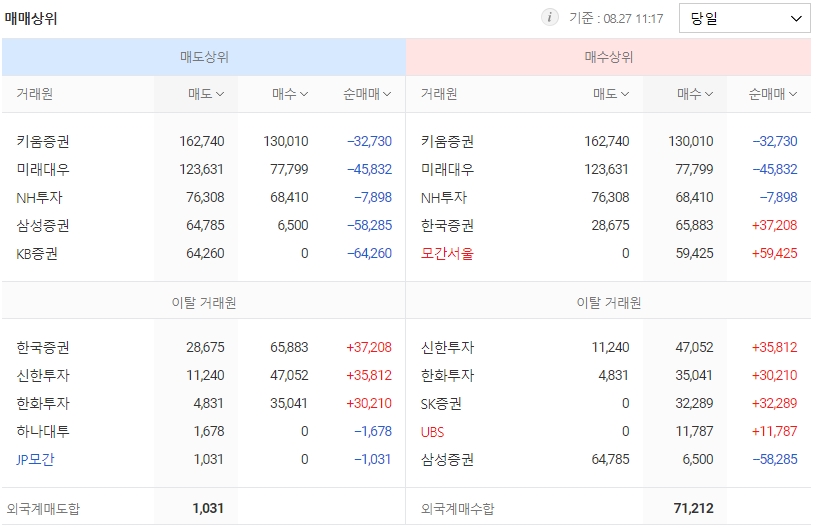Click KB증권 net value -64,260

(x=369, y=254)
